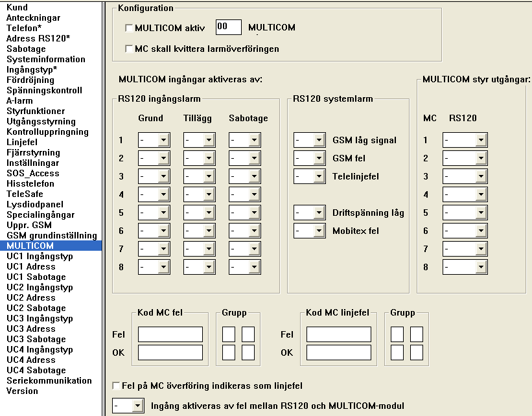Screen dimensions: 532x416
Task: Select Kund in the sidebar list
Action: point(17,7)
